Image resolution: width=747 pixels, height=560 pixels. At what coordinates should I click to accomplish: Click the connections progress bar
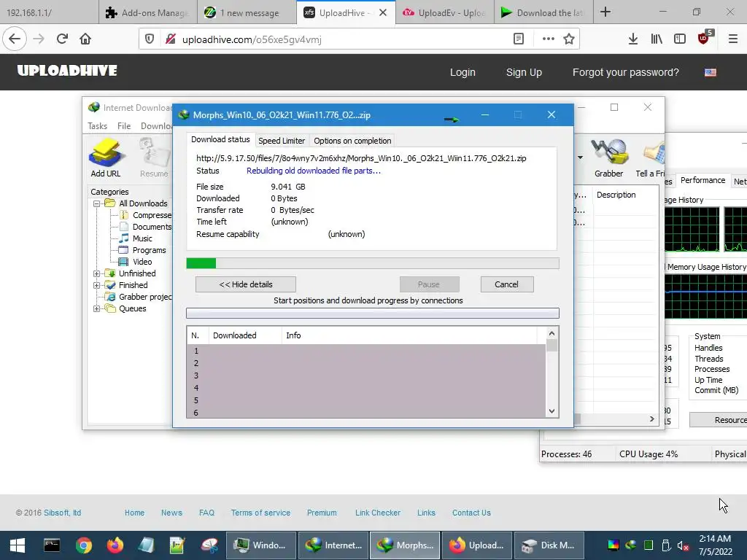tap(373, 313)
